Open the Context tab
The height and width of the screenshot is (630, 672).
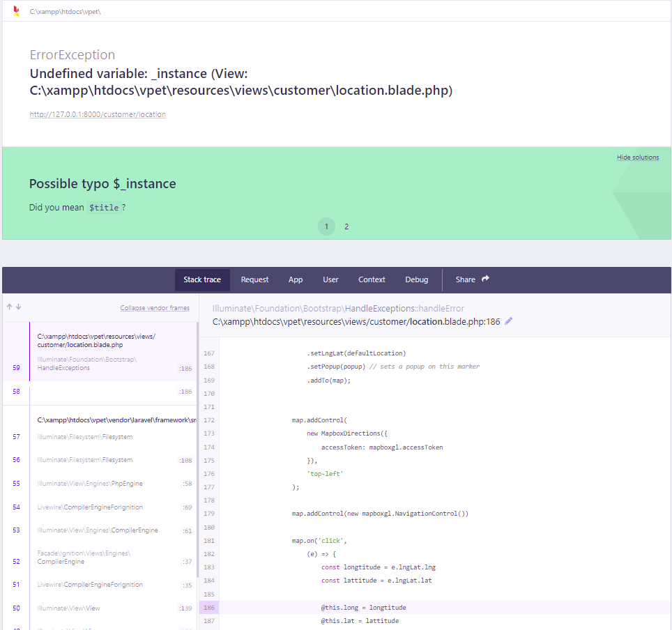[372, 280]
